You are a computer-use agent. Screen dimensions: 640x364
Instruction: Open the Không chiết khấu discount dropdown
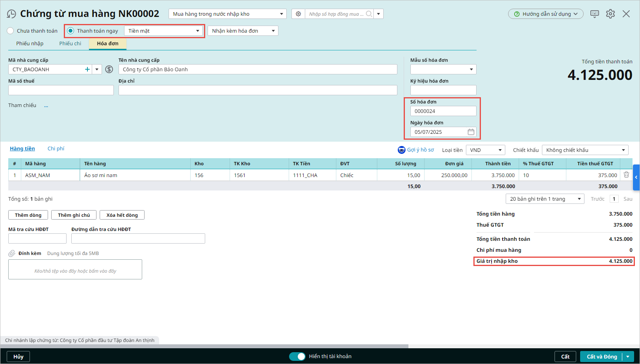[585, 150]
